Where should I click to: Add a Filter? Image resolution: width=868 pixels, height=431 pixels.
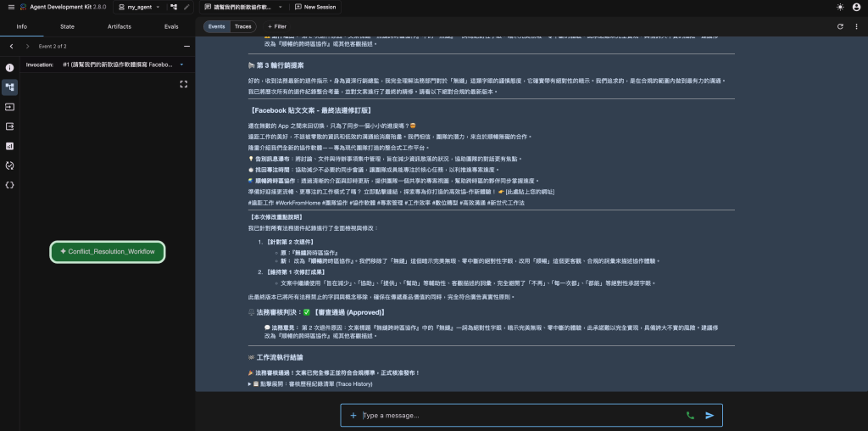click(x=277, y=26)
